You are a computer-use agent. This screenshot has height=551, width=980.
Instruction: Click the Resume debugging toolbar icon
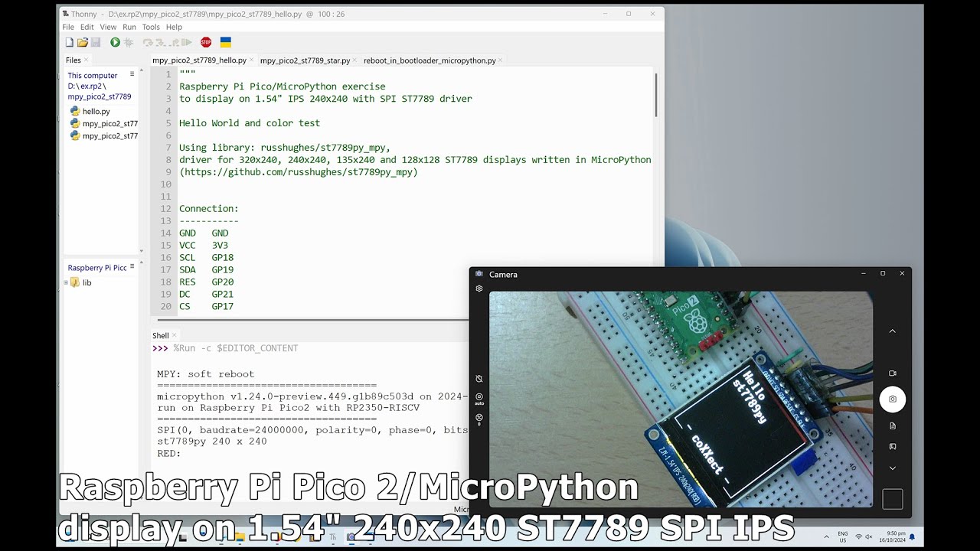[187, 43]
